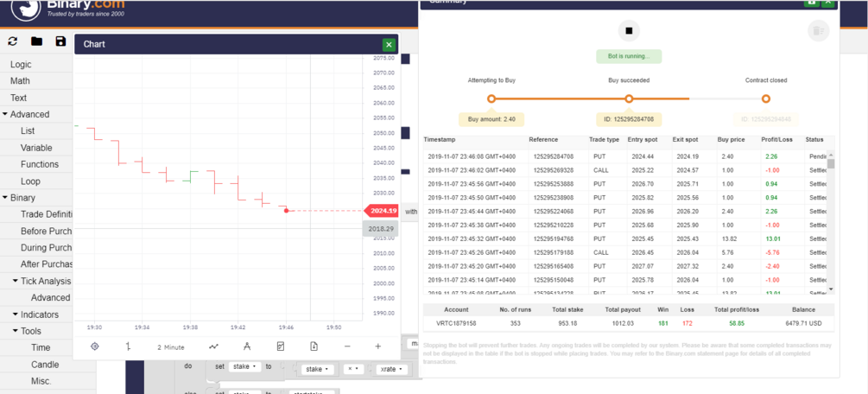Collapse the Indicators category
Viewport: 868px width, 394px height.
[x=36, y=315]
